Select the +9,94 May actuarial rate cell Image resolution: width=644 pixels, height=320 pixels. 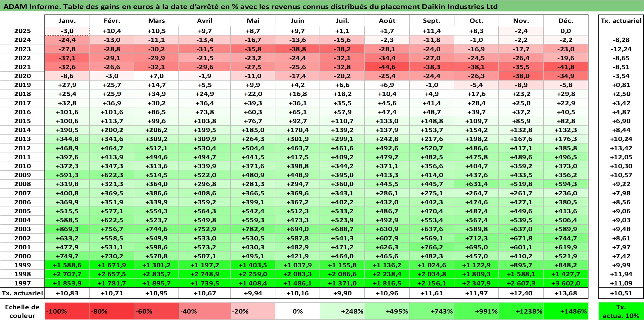253,293
